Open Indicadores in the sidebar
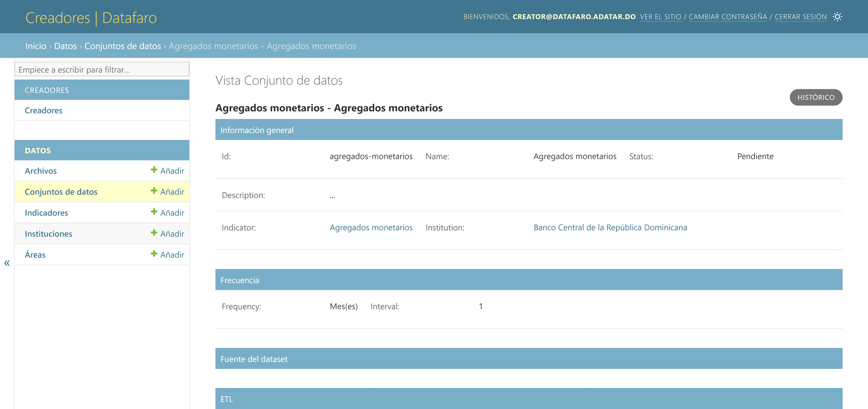868x409 pixels. (x=46, y=212)
